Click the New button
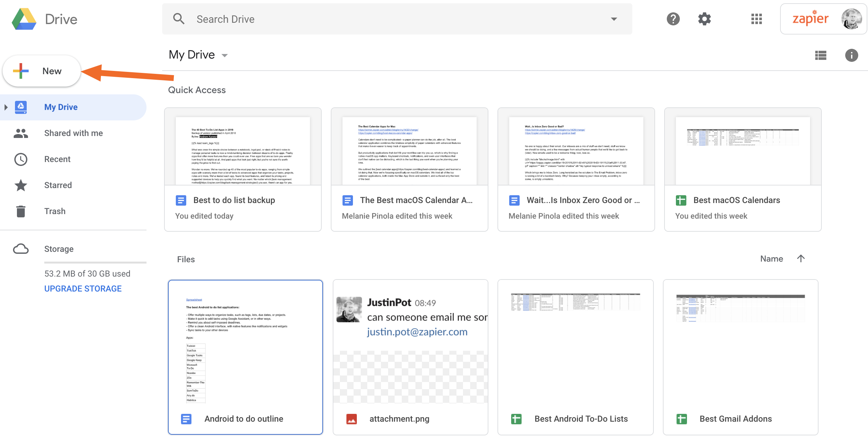Viewport: 868px width, 436px height. click(42, 71)
